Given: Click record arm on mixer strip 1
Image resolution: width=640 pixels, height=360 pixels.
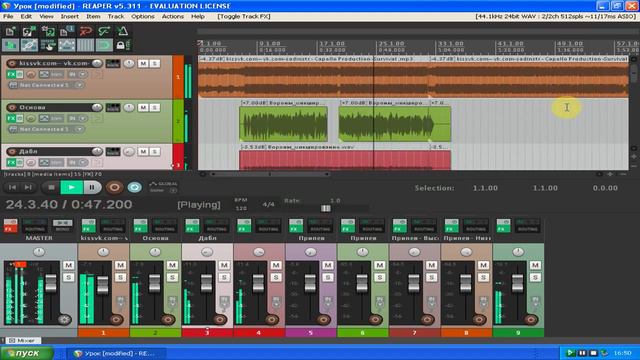Looking at the screenshot, I should (116, 319).
